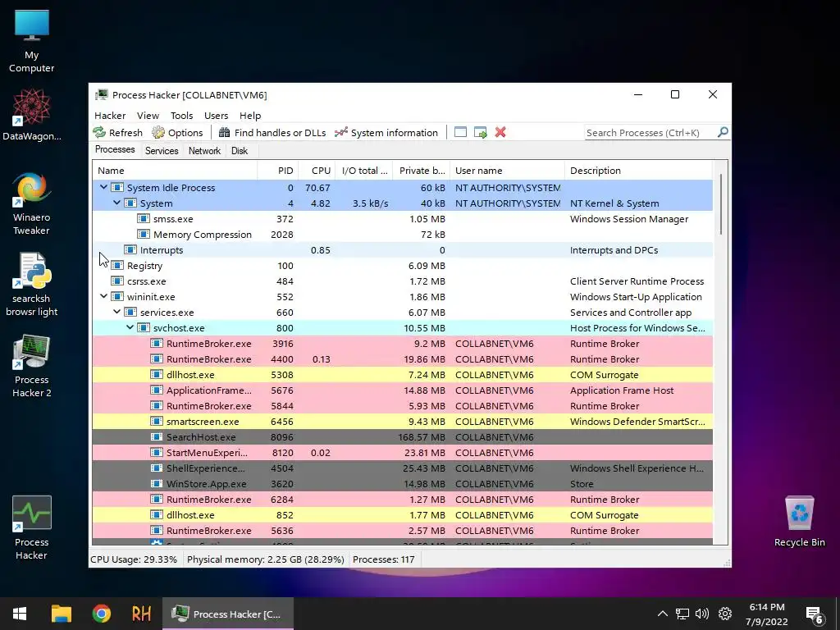Sort by Private bytes column header
The width and height of the screenshot is (840, 630).
(x=422, y=171)
